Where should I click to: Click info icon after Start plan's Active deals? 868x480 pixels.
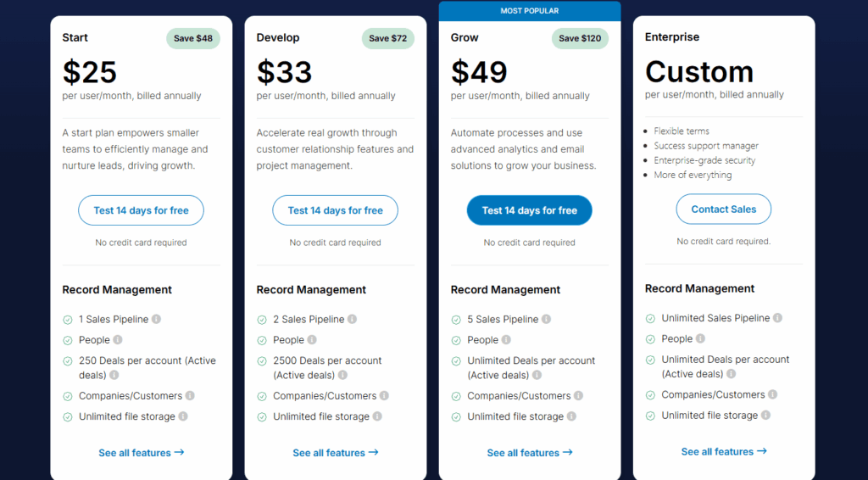114,375
